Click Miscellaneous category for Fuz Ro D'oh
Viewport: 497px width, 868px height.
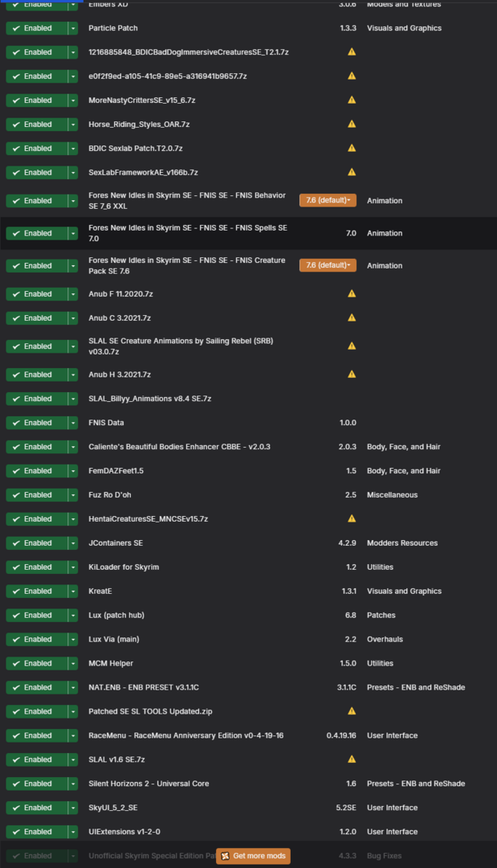point(392,495)
